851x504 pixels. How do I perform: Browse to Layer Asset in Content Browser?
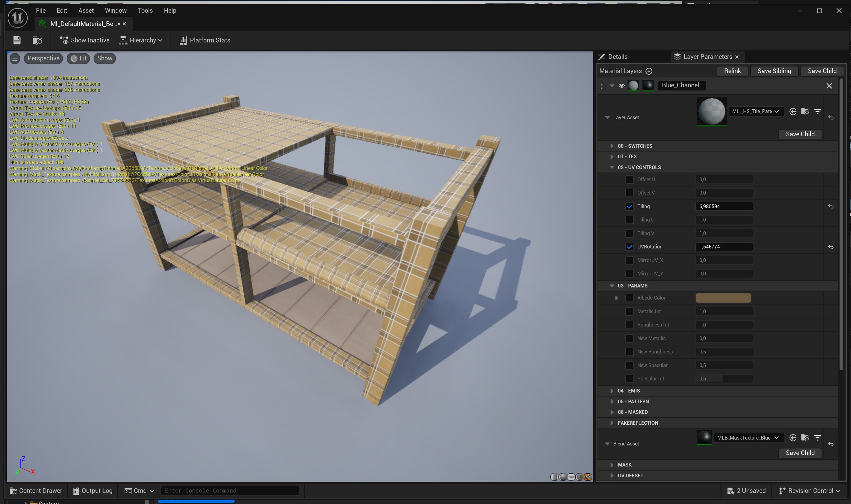(x=805, y=112)
